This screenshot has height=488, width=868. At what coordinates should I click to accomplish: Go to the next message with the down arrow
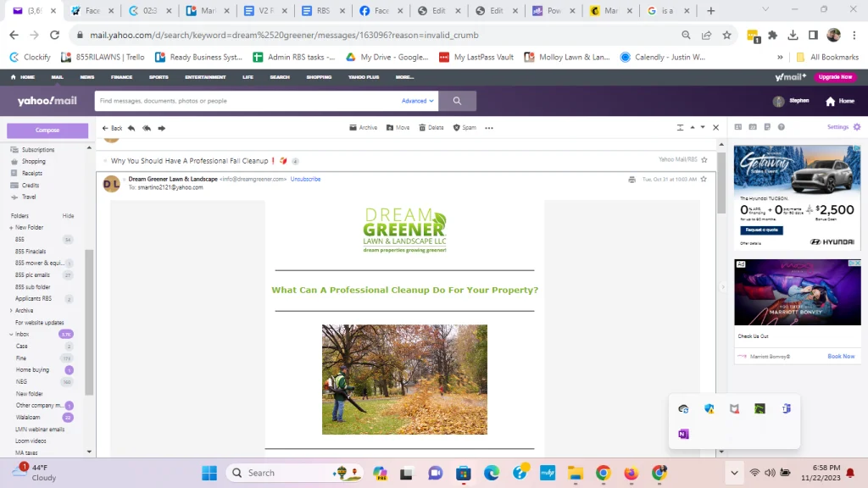click(x=703, y=127)
